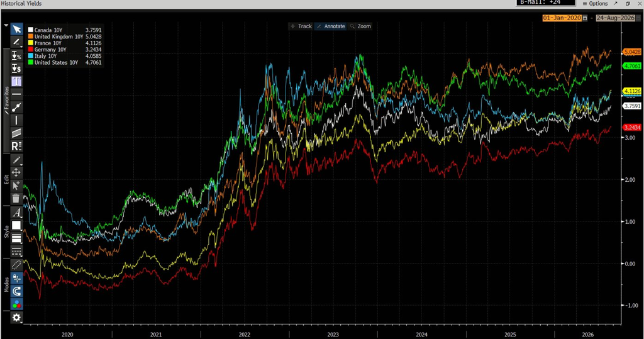The height and width of the screenshot is (339, 644).
Task: Collapse the toolbar with top triangle
Action: tap(6, 26)
